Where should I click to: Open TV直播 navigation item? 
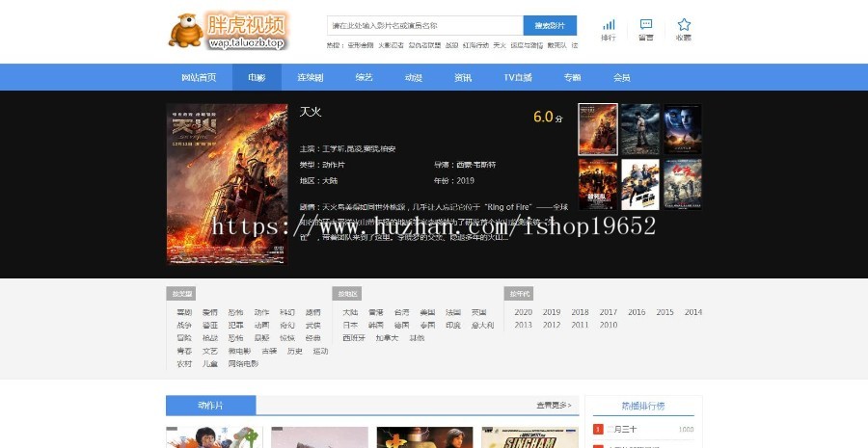pos(518,77)
